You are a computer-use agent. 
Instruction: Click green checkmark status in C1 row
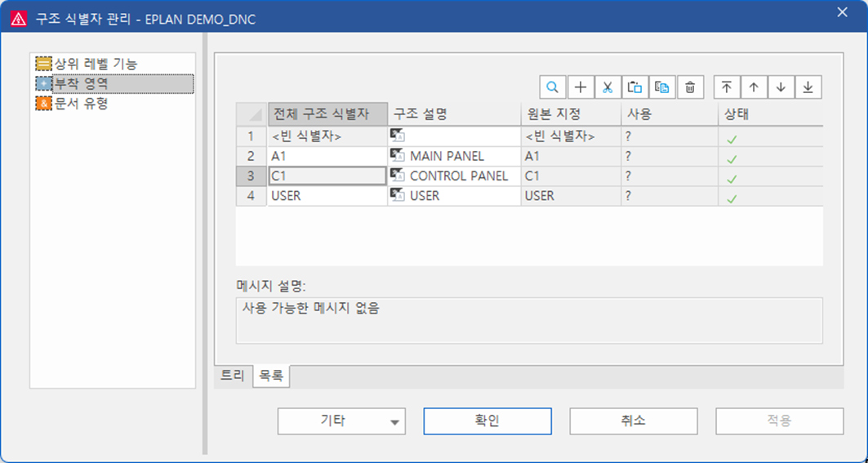click(732, 180)
